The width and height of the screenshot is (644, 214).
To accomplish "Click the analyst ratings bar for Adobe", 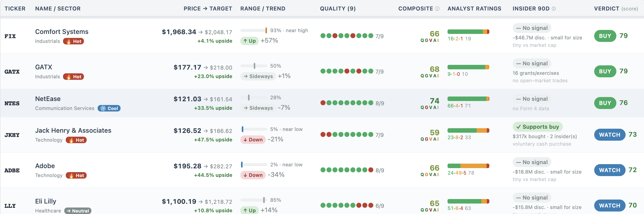I will click(468, 166).
